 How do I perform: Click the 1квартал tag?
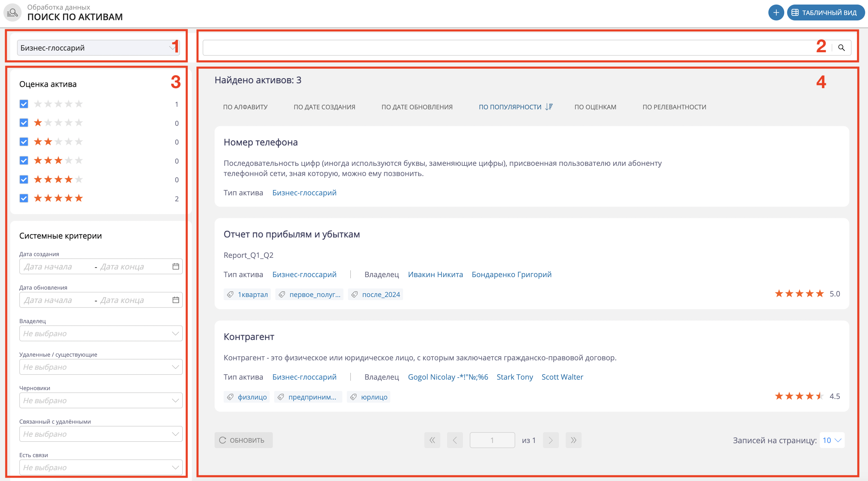pyautogui.click(x=247, y=294)
